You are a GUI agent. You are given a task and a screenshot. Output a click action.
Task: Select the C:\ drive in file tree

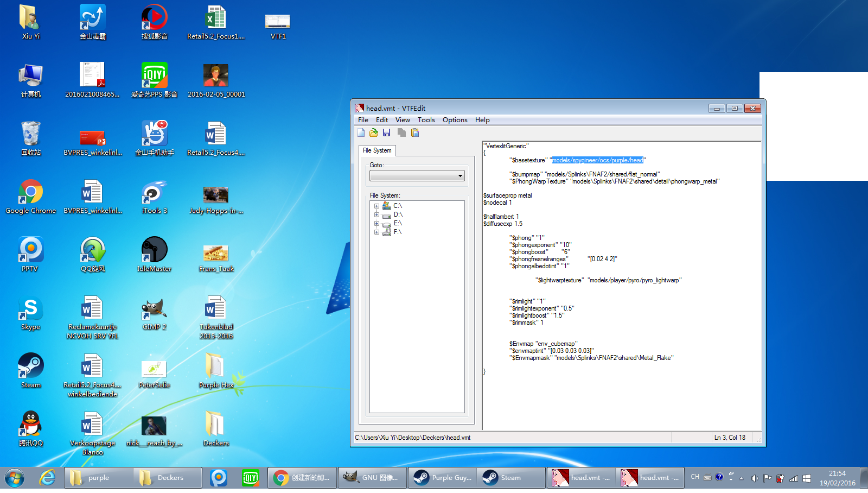click(398, 206)
